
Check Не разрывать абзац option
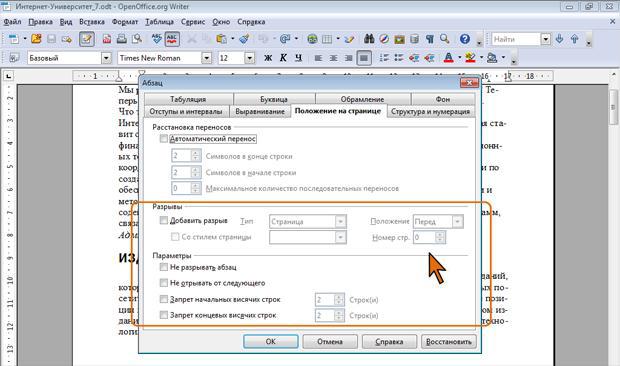pos(163,267)
